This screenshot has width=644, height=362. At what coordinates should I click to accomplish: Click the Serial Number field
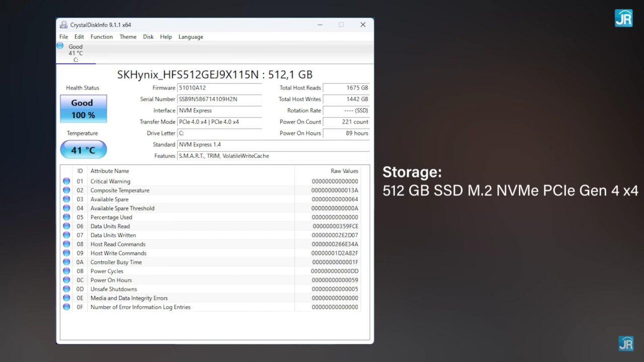[219, 100]
